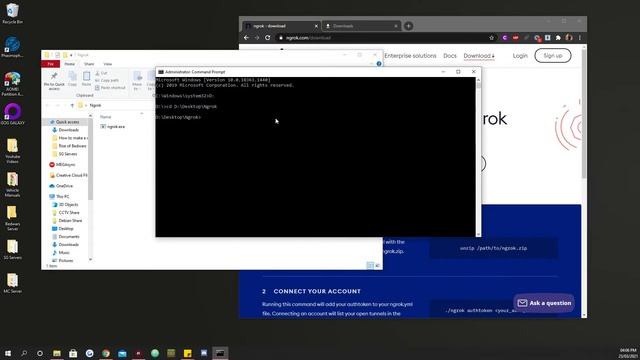Reload the ngrok page in Chrome
The height and width of the screenshot is (360, 640).
pyautogui.click(x=268, y=38)
